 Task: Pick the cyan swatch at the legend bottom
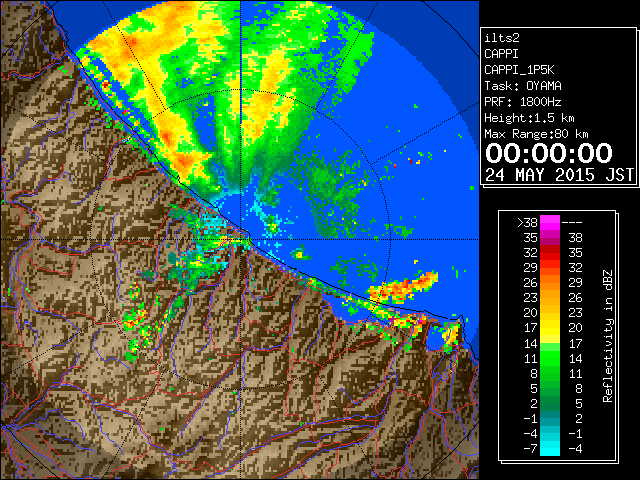pyautogui.click(x=550, y=448)
